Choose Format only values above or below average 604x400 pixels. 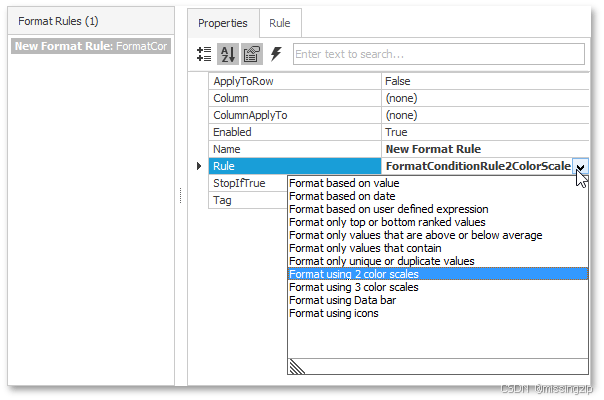click(438, 235)
